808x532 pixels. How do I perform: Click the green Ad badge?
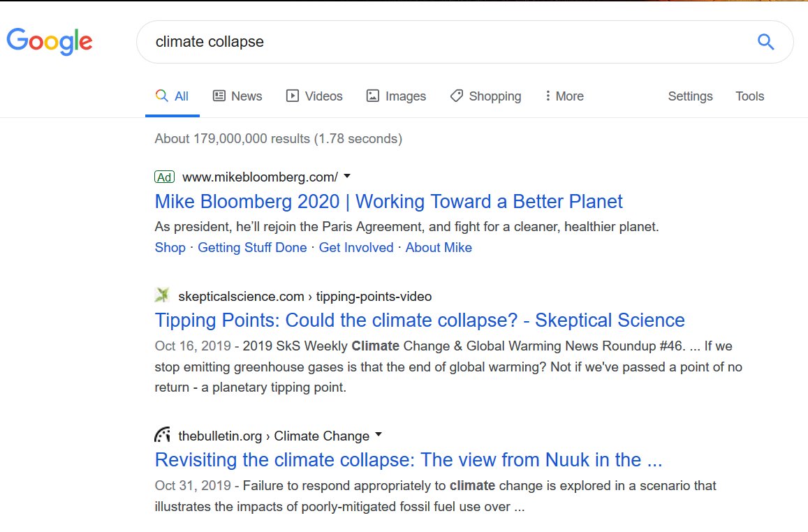click(164, 177)
